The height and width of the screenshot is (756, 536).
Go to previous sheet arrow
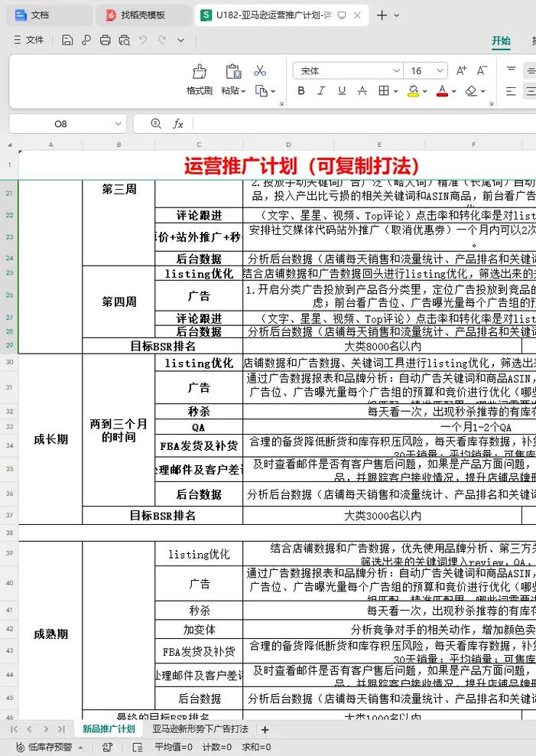30,729
